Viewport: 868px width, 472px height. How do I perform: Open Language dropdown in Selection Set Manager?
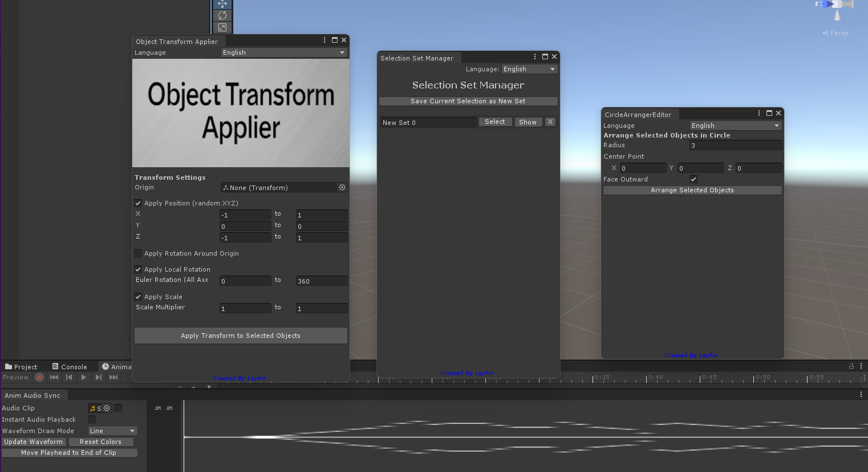tap(529, 69)
